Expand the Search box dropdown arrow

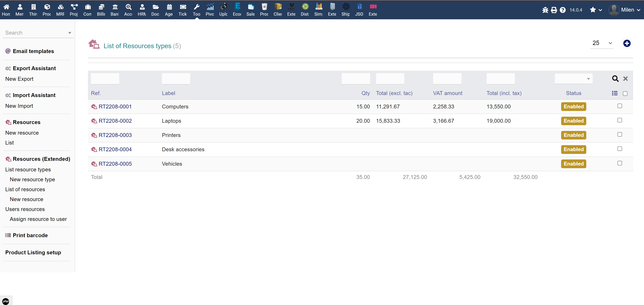click(x=69, y=33)
